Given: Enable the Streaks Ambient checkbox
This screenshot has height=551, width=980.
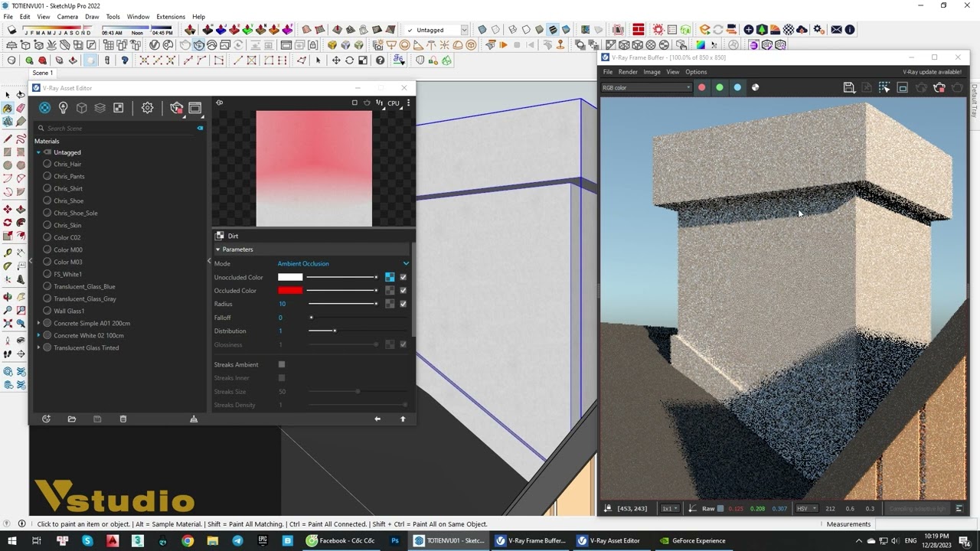Looking at the screenshot, I should (282, 365).
